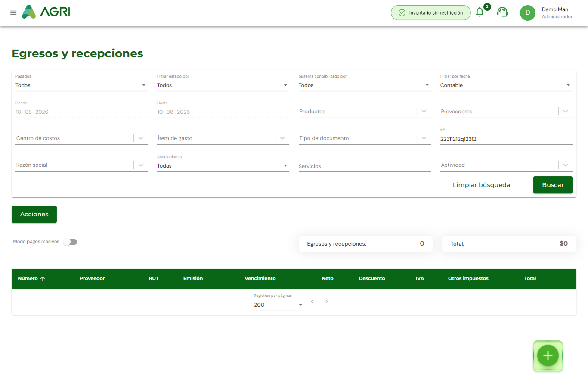The image size is (588, 380).
Task: Sort by Neto column header
Action: (328, 278)
